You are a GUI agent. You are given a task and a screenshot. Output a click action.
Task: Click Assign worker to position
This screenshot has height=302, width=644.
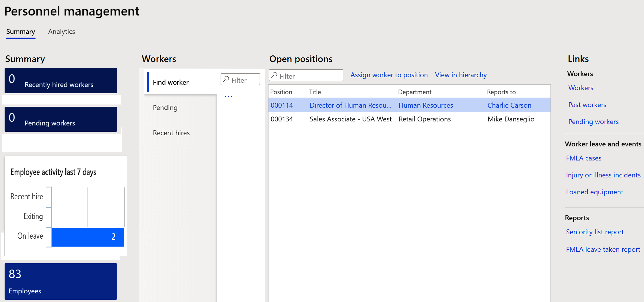pos(389,75)
